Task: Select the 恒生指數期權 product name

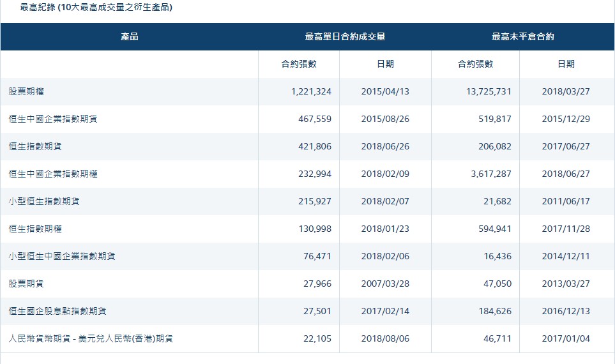Action: (x=35, y=229)
